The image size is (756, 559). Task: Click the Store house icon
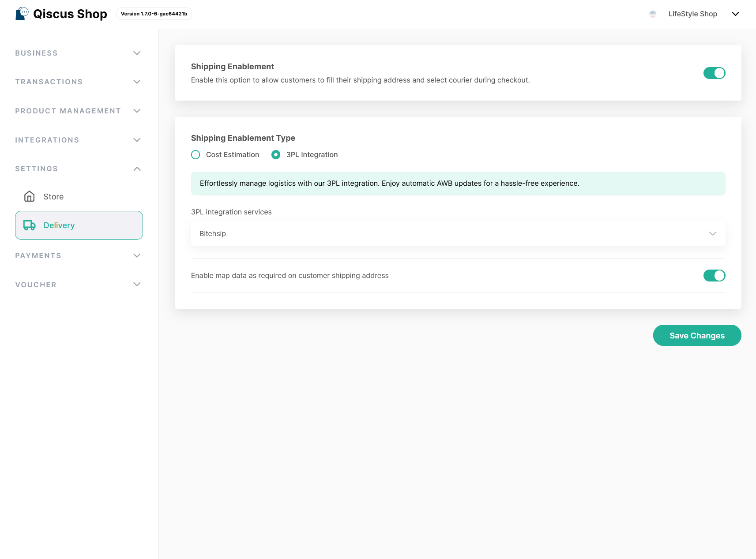pos(30,196)
